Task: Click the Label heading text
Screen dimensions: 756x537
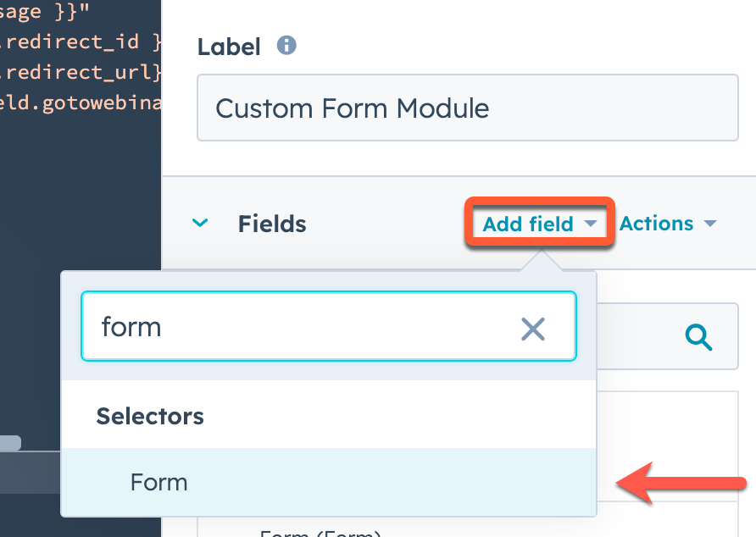Action: pyautogui.click(x=229, y=47)
